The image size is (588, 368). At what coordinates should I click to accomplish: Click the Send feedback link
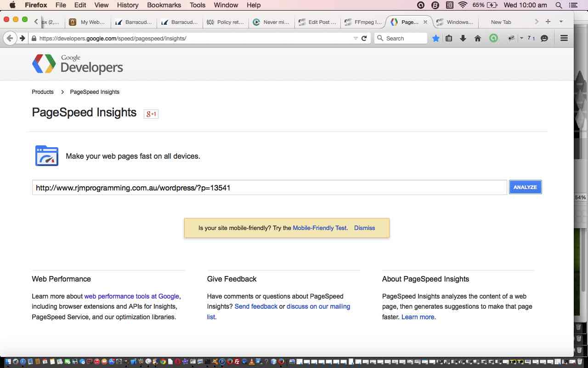(256, 306)
